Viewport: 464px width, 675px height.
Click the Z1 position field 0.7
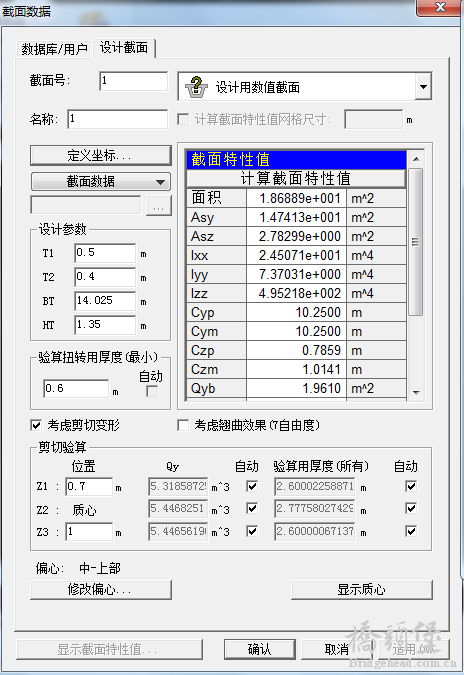coord(89,486)
